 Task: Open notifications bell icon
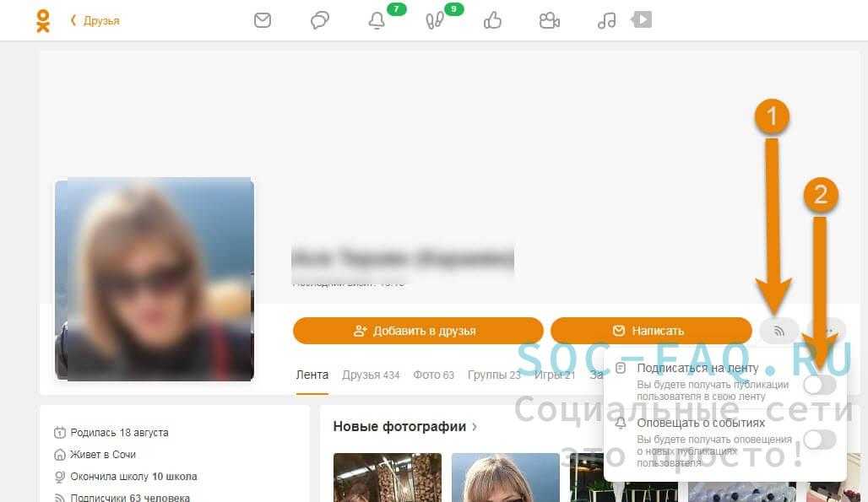377,21
